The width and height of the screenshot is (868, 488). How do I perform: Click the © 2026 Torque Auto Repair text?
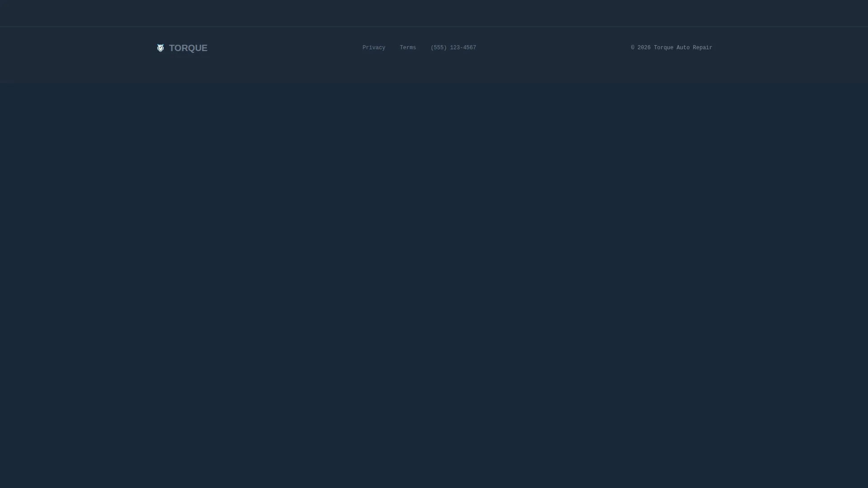tap(671, 48)
